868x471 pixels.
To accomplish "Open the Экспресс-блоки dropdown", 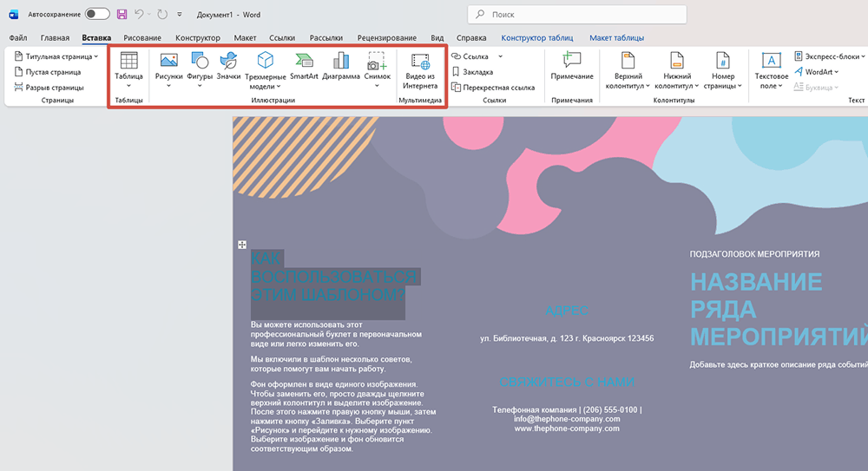I will [x=829, y=56].
